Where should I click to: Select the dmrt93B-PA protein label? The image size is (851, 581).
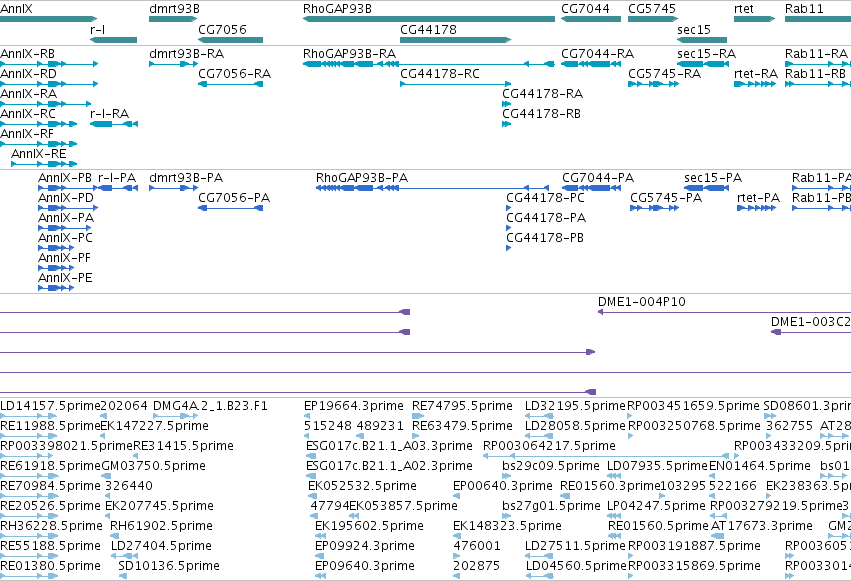186,178
